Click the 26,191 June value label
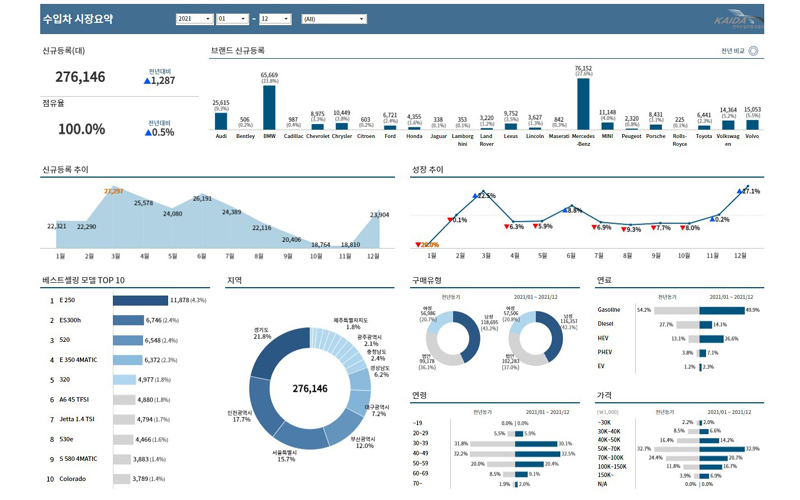Viewport: 800px width, 500px height. click(x=202, y=198)
